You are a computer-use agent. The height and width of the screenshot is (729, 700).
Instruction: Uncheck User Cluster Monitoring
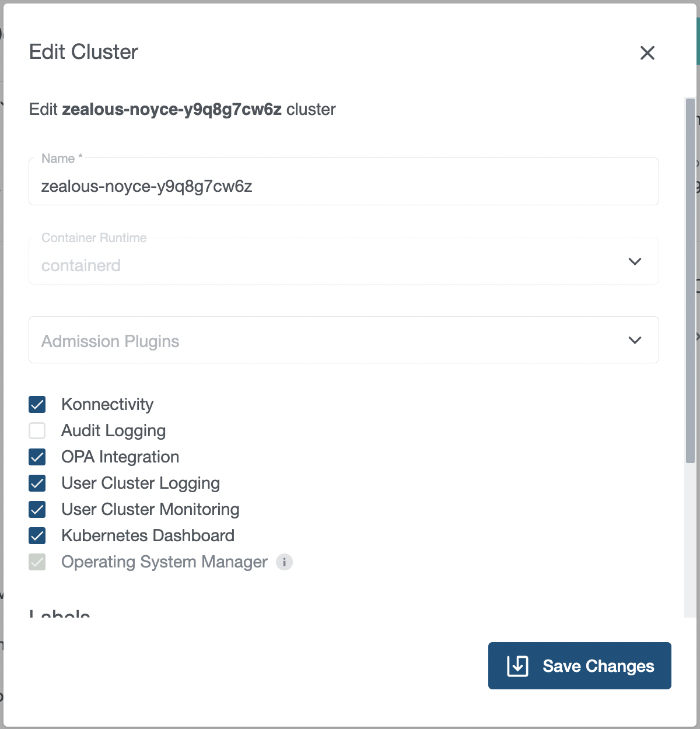(x=37, y=509)
